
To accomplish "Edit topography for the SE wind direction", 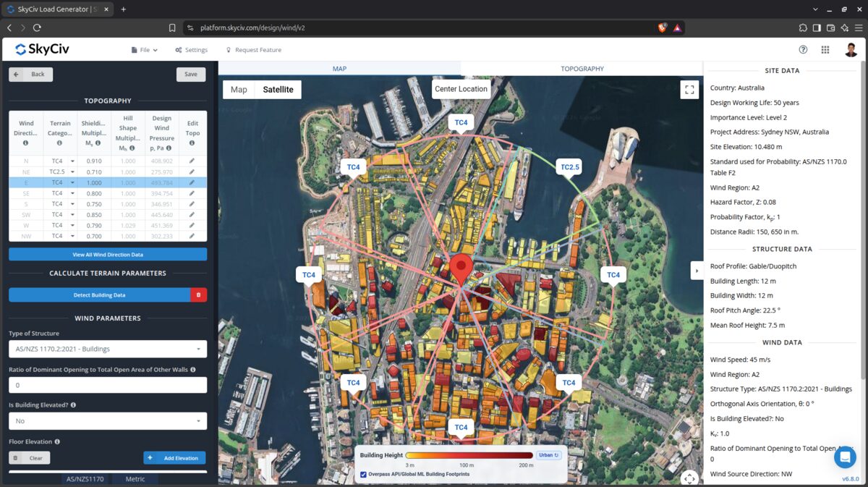I will (x=192, y=193).
